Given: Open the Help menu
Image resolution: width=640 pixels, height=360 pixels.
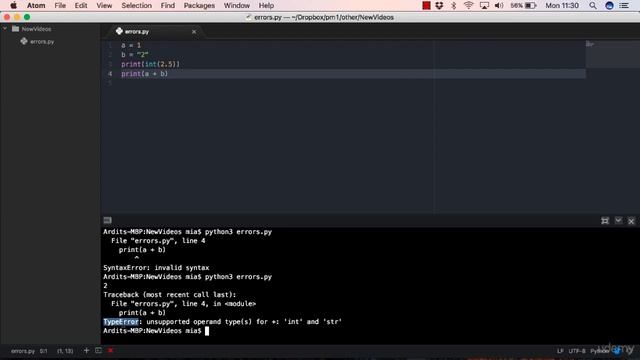Looking at the screenshot, I should [x=266, y=5].
